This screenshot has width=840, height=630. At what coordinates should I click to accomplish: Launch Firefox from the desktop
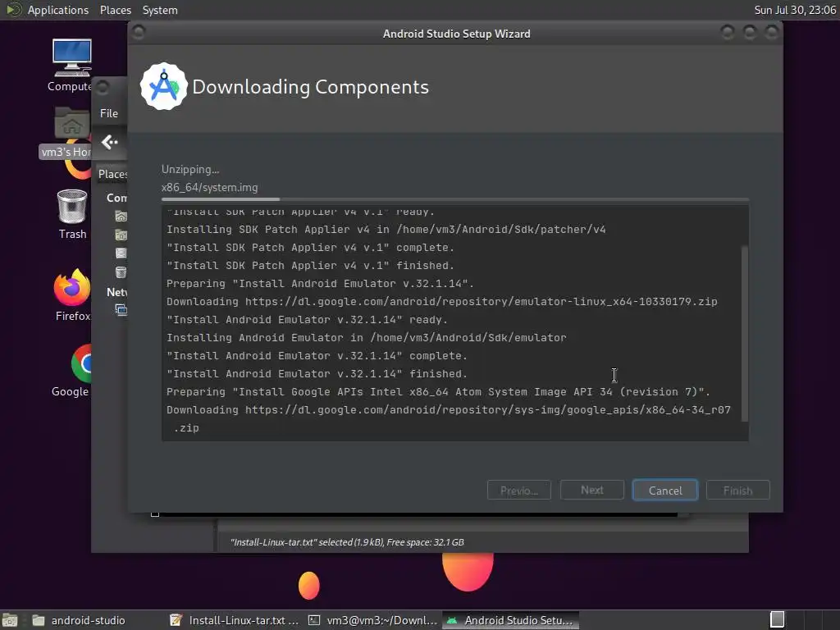click(72, 287)
